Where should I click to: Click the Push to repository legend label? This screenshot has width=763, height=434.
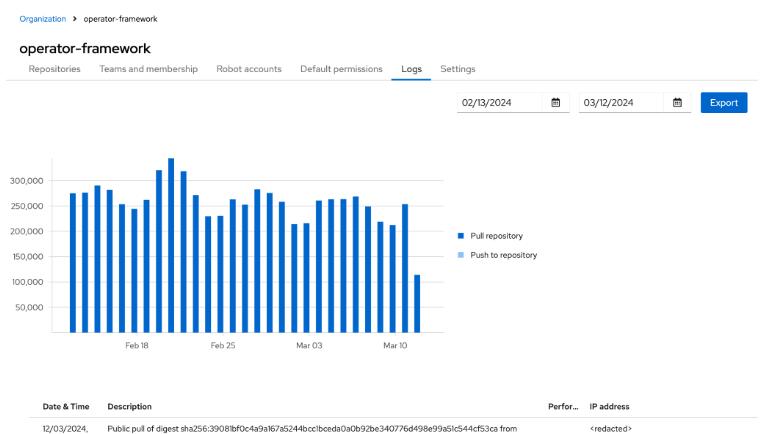coord(504,255)
